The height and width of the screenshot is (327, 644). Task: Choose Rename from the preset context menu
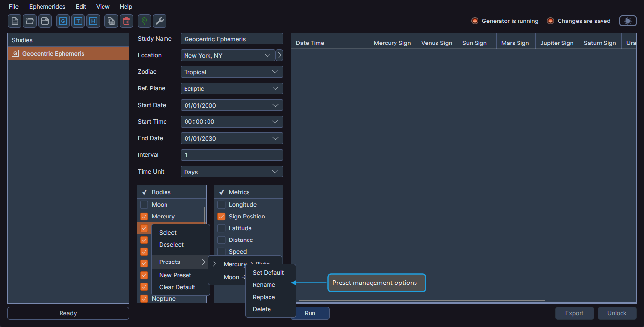[x=264, y=284]
